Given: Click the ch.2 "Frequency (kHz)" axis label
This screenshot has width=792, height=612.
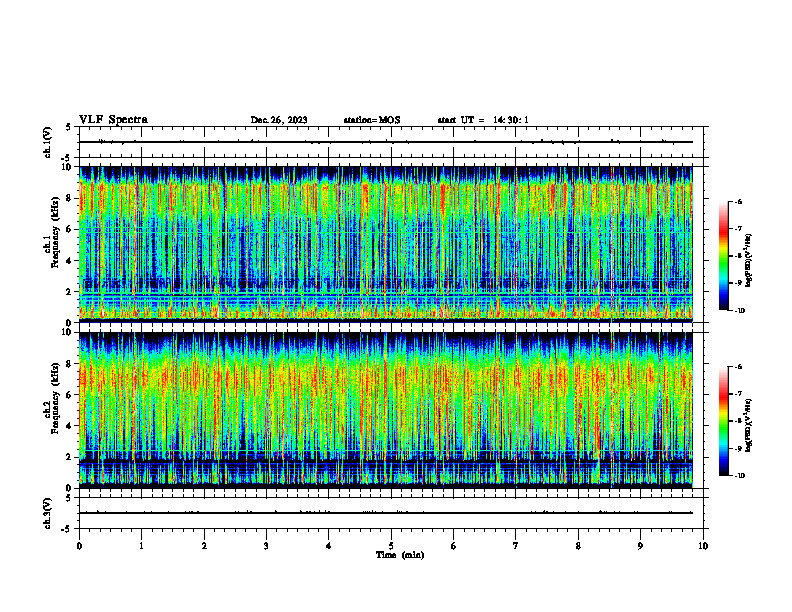Looking at the screenshot, I should coord(56,397).
